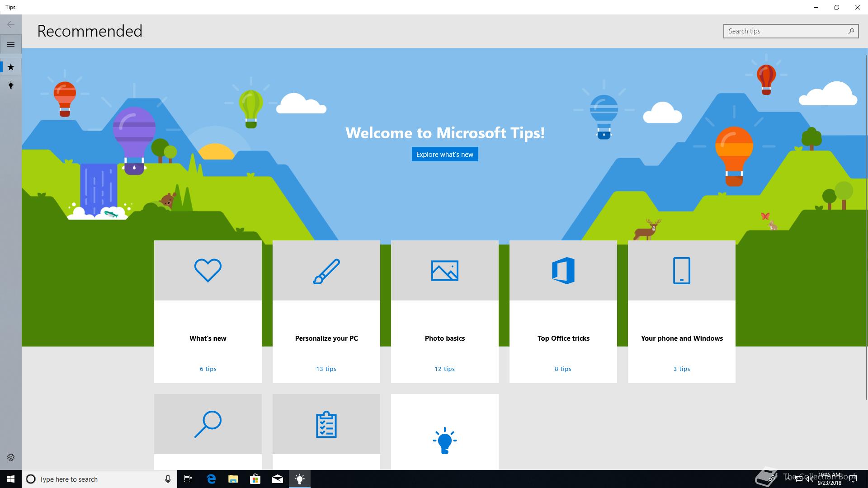Open the magnifying glass tips tile
The image size is (868, 488).
[208, 425]
